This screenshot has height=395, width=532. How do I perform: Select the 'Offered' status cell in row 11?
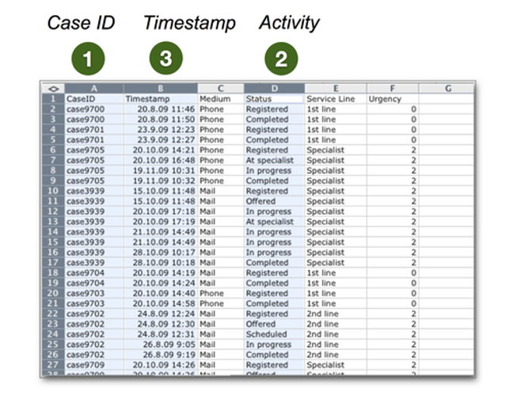pos(273,202)
